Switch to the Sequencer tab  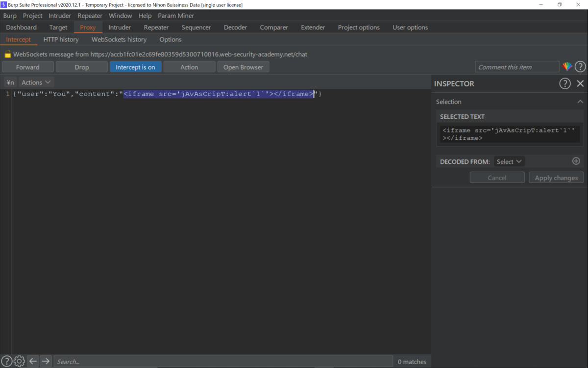196,27
